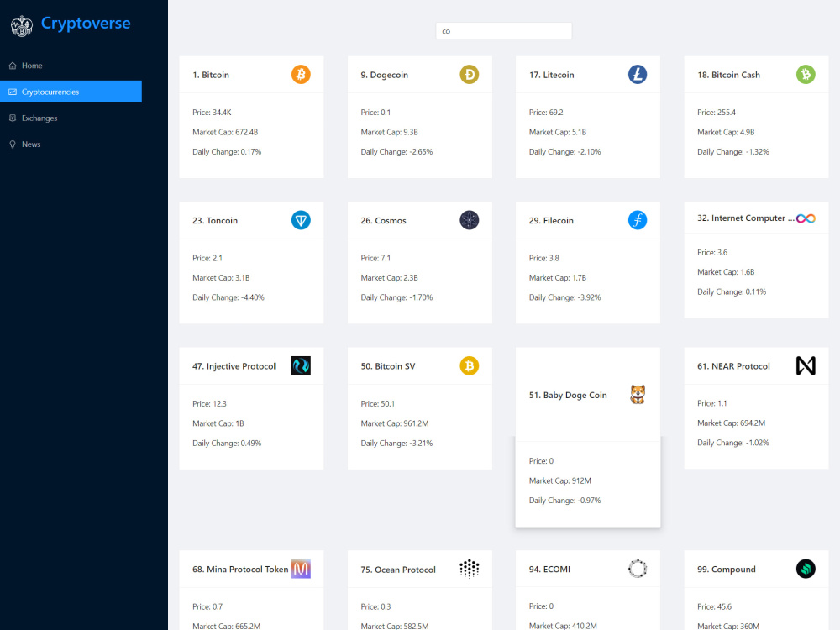Click the Toncoin logo icon
This screenshot has width=840, height=630.
[301, 220]
